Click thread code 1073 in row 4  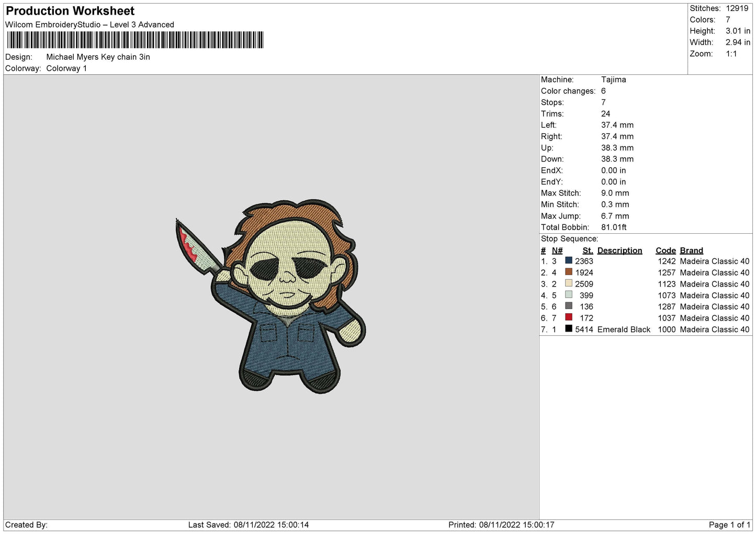667,296
